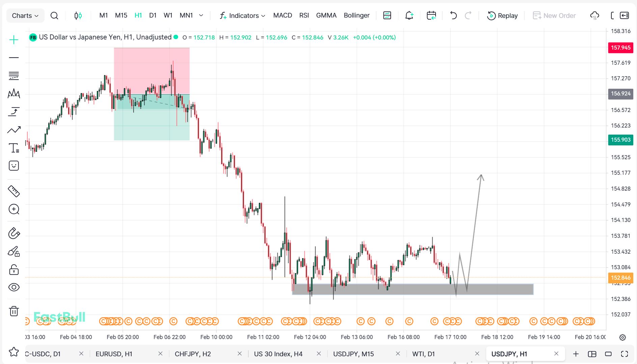637x364 pixels.
Task: Expand more timeframes chevron after MN1
Action: coord(201,16)
